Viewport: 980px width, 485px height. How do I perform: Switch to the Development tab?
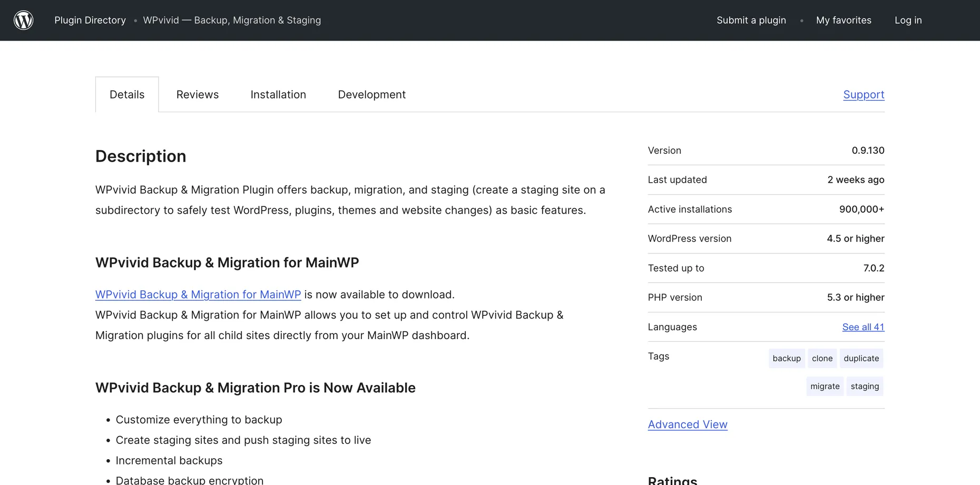point(372,95)
